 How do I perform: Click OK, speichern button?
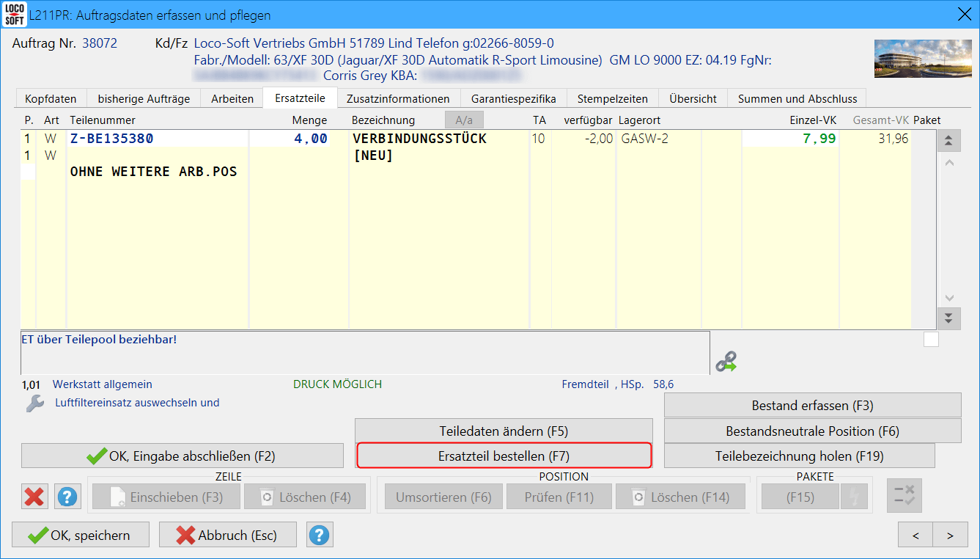tap(81, 536)
